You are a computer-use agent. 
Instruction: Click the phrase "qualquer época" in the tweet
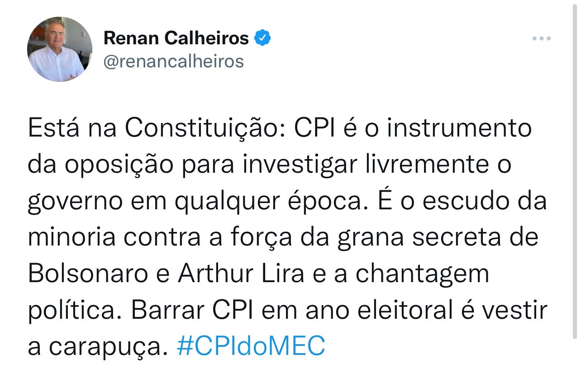click(268, 202)
